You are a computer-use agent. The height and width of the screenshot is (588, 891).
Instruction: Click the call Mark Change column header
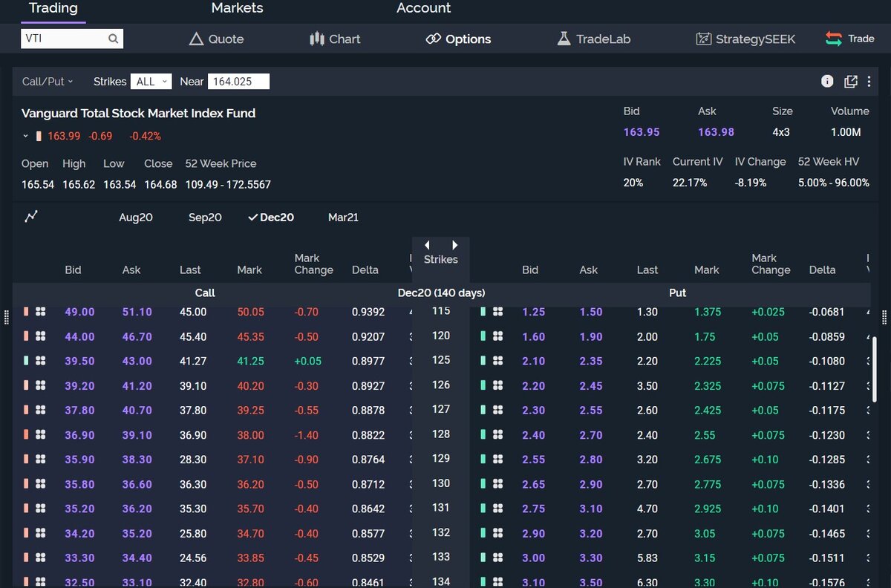pos(313,264)
